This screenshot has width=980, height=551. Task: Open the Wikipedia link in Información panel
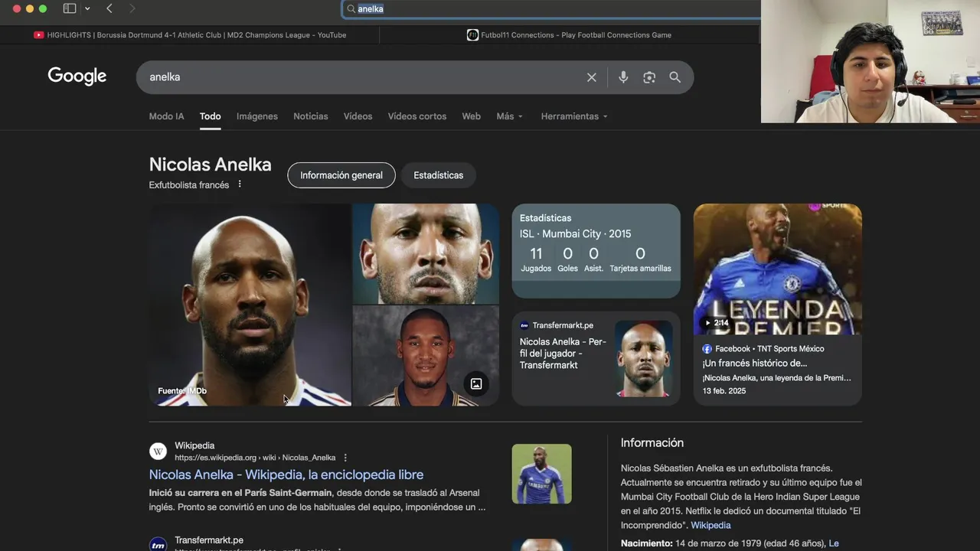tap(710, 525)
